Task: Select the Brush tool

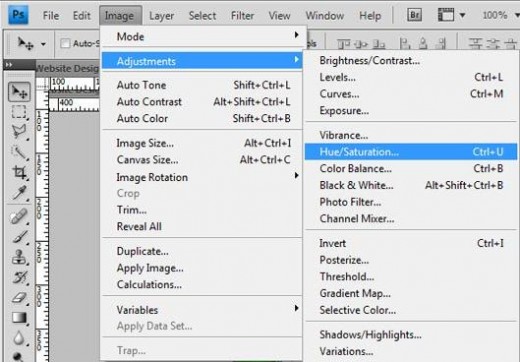Action: tap(19, 237)
